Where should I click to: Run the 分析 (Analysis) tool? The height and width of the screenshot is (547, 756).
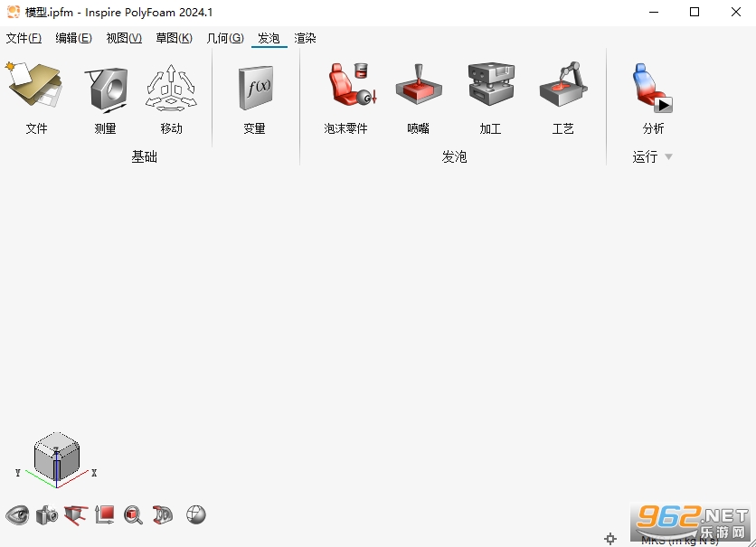(652, 87)
